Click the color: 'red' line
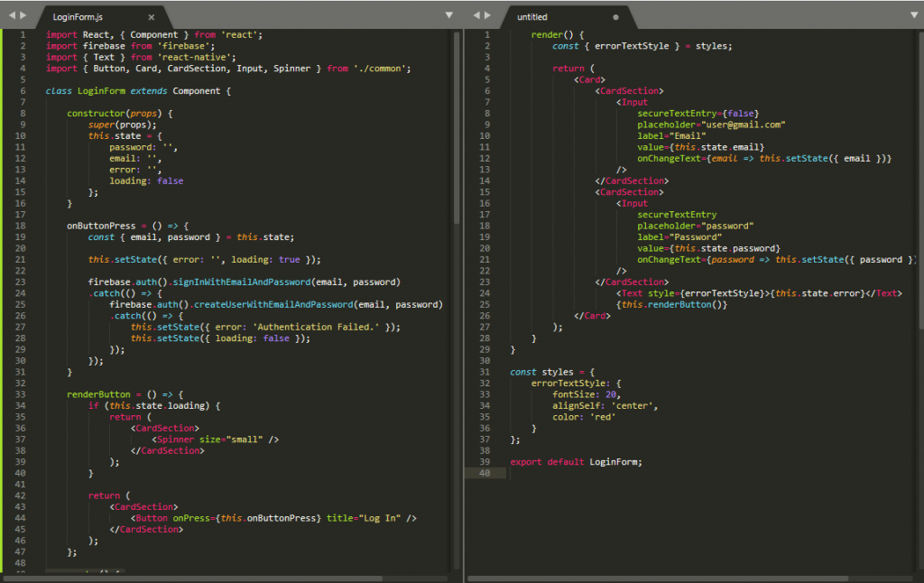This screenshot has width=924, height=583. [584, 417]
